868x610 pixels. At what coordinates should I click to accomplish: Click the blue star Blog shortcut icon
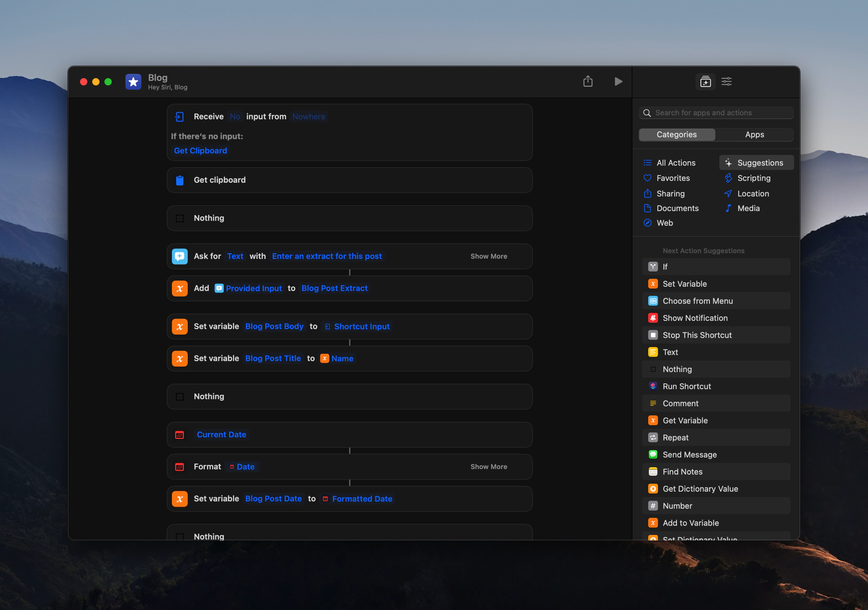tap(133, 81)
